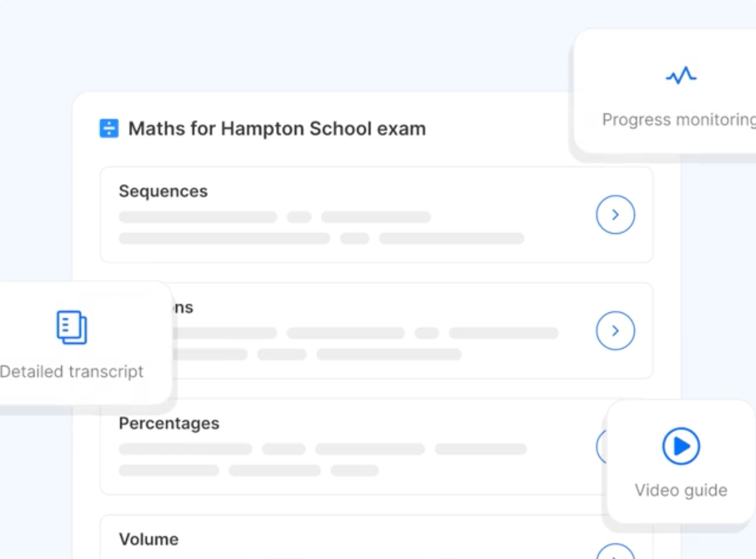Screen dimensions: 756x559
Task: Click the Maths for Hampton School exam heading
Action: [278, 128]
